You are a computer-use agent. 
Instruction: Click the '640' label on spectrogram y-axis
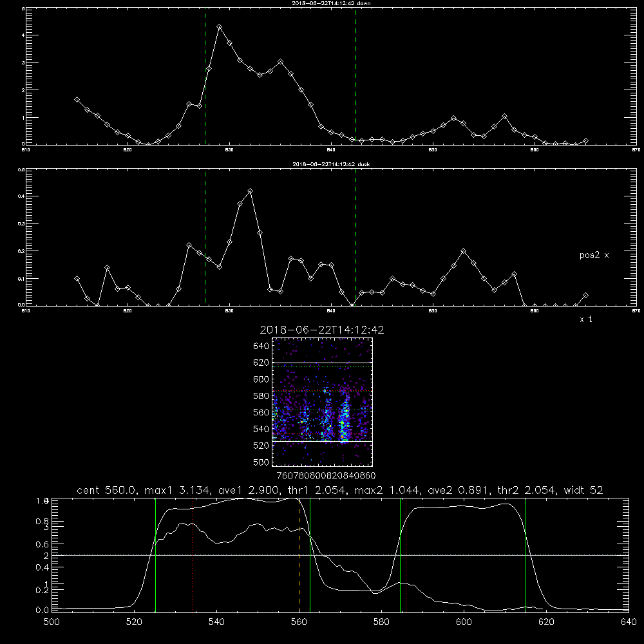pyautogui.click(x=261, y=346)
